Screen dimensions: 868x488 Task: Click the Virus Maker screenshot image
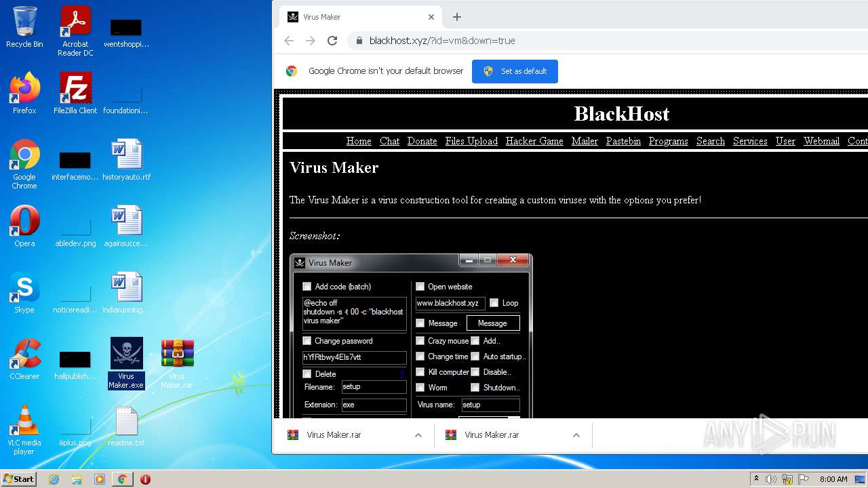(411, 335)
